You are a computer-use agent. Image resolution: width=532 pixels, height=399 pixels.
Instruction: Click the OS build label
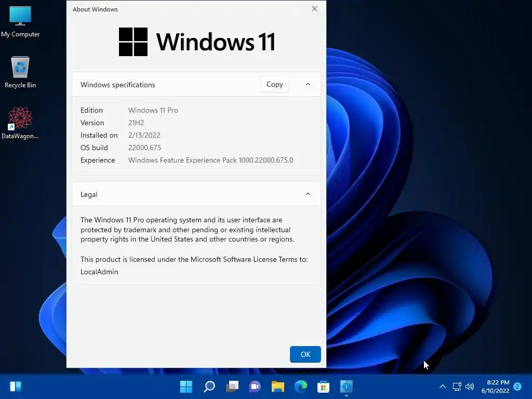click(94, 148)
